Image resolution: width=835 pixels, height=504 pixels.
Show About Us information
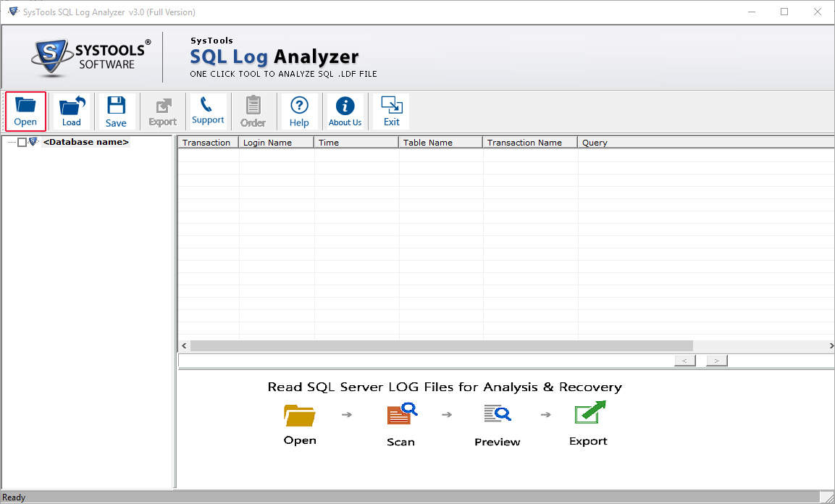coord(345,112)
